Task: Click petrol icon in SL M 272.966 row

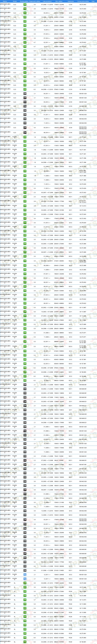Action: (25, 591)
